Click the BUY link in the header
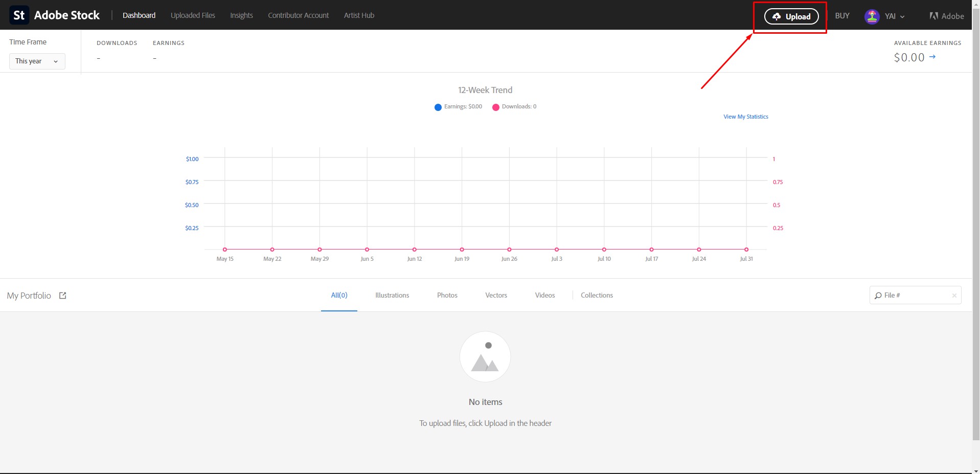Viewport: 980px width, 474px height. point(841,15)
